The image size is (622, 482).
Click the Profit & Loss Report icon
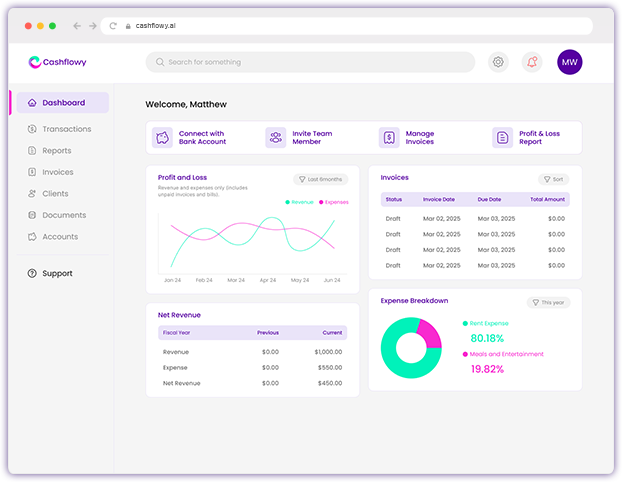point(502,138)
